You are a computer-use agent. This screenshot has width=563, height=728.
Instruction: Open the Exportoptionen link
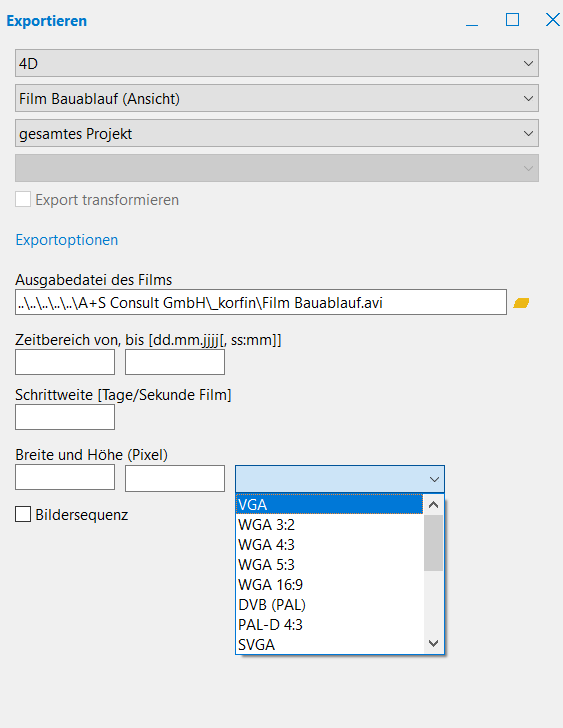(67, 240)
